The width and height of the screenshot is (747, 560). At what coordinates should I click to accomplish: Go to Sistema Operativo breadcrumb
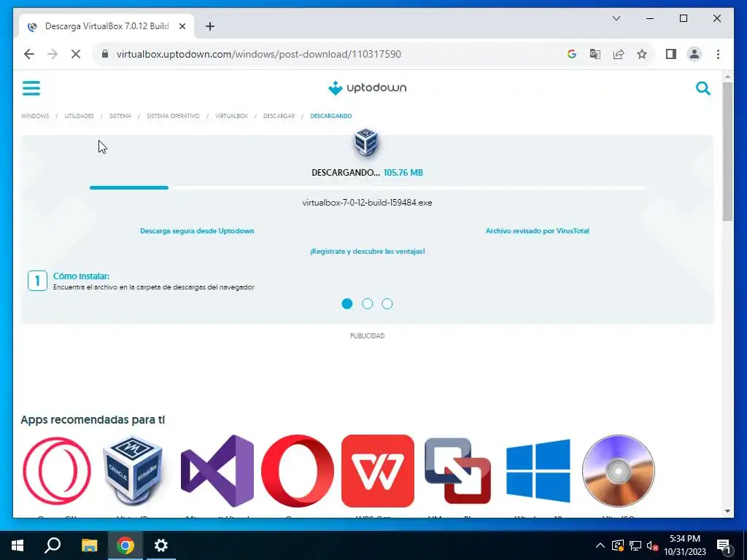coord(173,116)
